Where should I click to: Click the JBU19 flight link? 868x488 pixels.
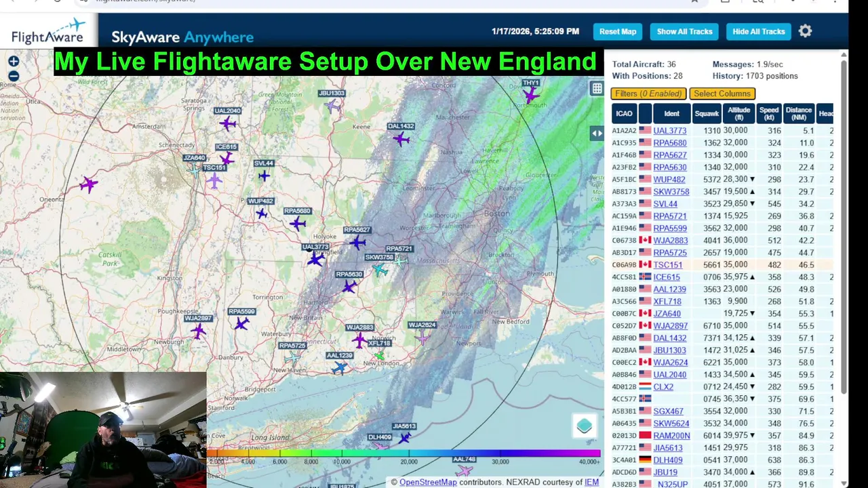click(x=665, y=472)
